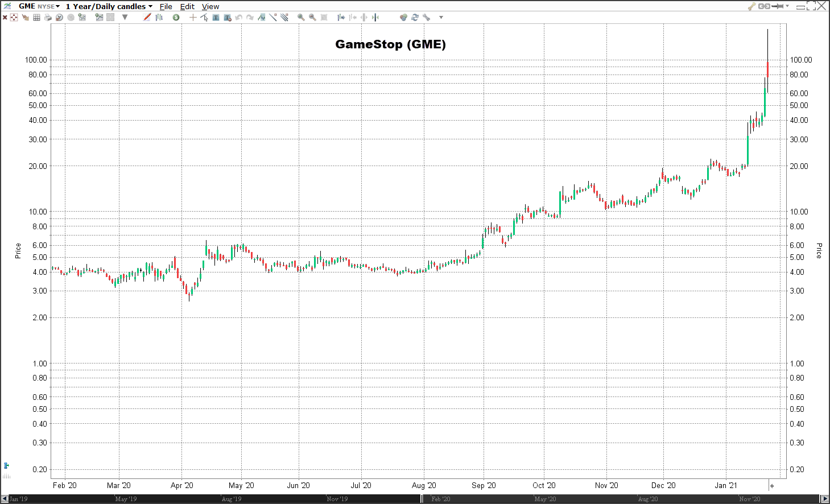Click the add-grid icon with green plus

click(82, 17)
